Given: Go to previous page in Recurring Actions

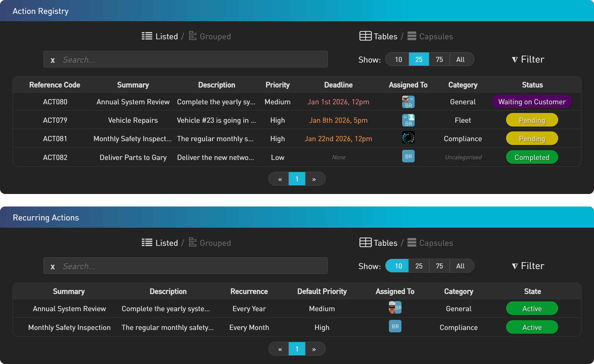Looking at the screenshot, I should [x=280, y=349].
